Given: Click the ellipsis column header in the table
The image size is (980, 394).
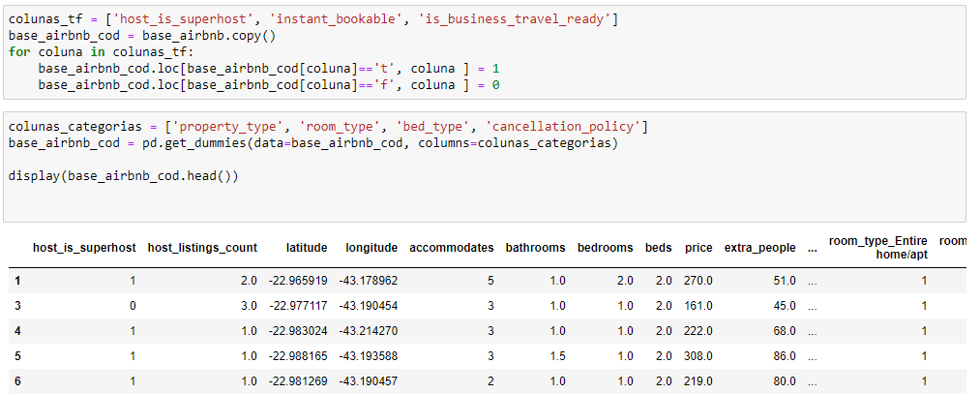Looking at the screenshot, I should [x=812, y=249].
